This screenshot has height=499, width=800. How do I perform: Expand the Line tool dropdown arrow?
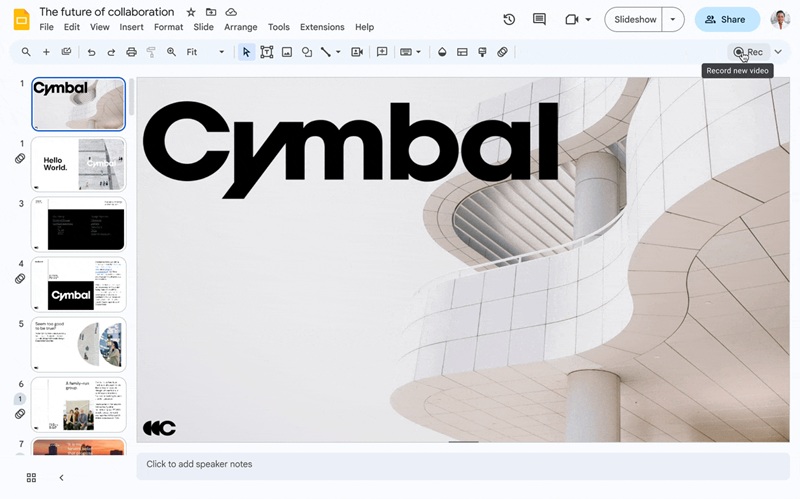tap(338, 52)
